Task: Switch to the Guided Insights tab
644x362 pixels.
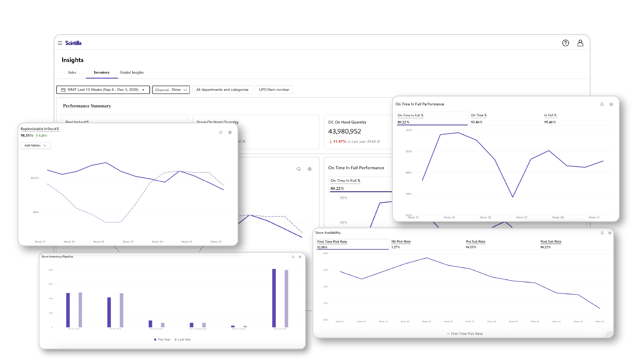Action: point(132,72)
